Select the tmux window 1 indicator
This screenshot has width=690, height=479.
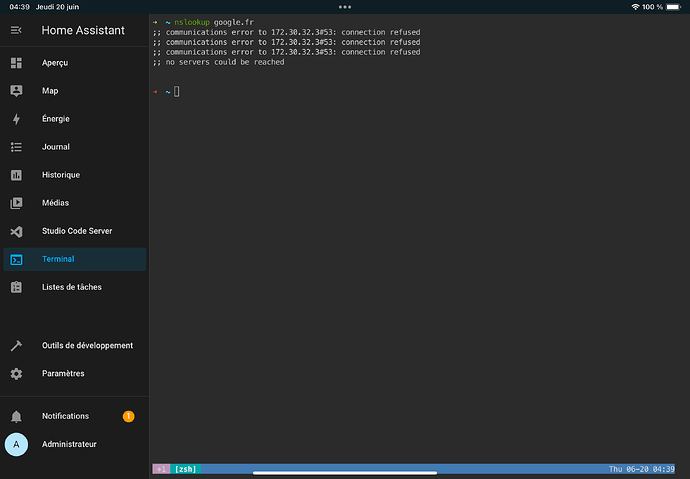click(161, 469)
